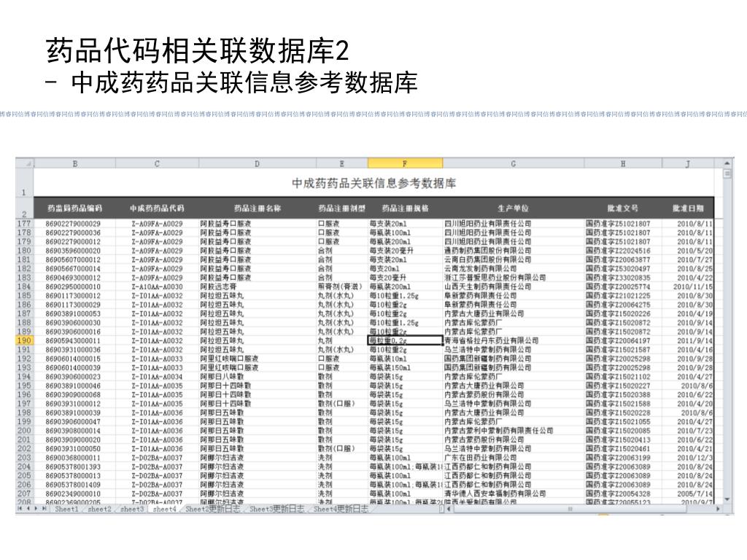Image resolution: width=747 pixels, height=560 pixels.
Task: Click the 药品注册剂型 header cell
Action: pyautogui.click(x=342, y=209)
